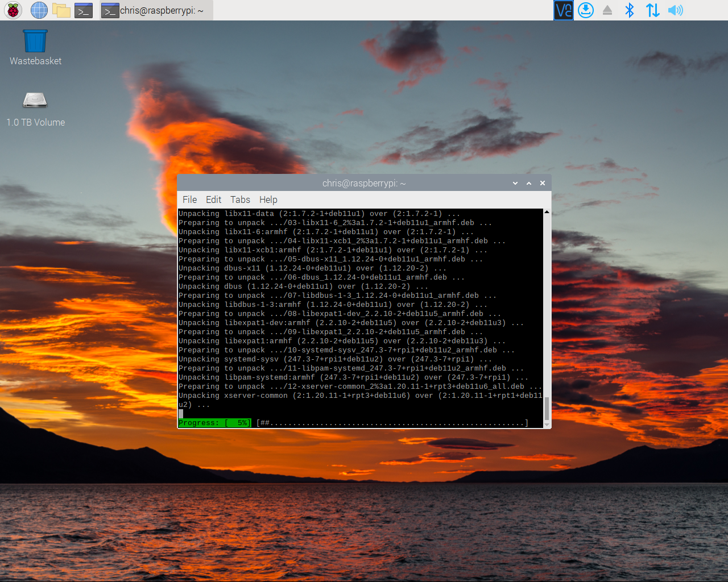This screenshot has width=728, height=582.
Task: Open the Edit menu dropdown
Action: [x=213, y=199]
